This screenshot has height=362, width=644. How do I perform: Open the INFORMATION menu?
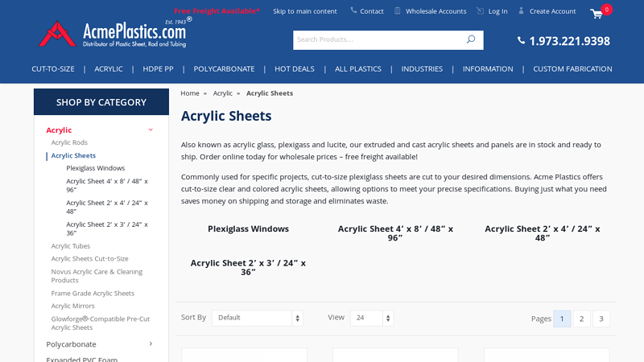[x=488, y=69]
